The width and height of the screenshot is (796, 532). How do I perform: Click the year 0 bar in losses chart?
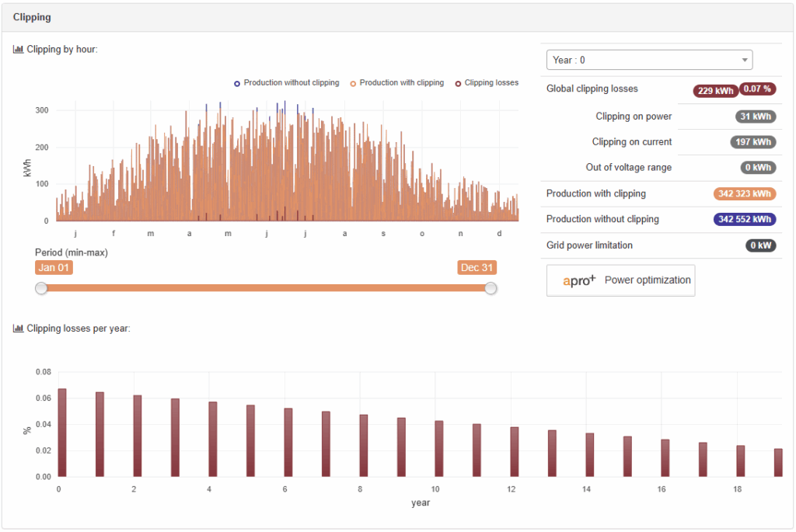[62, 433]
